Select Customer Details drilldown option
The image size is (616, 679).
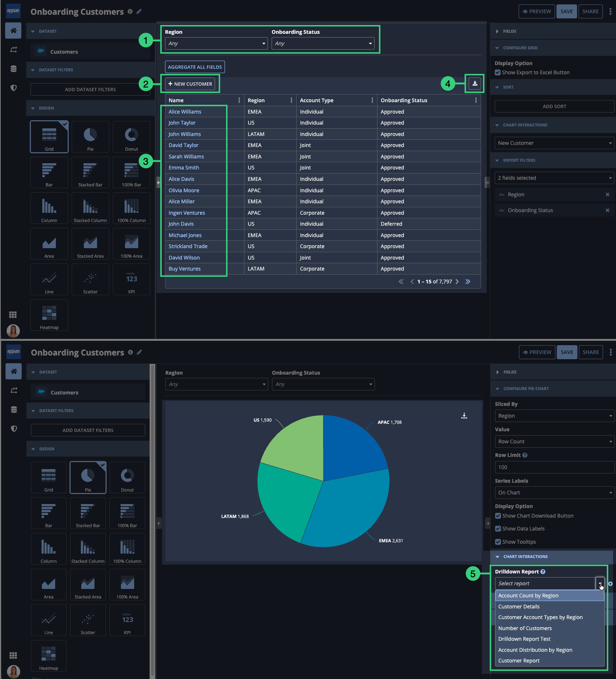pos(550,607)
